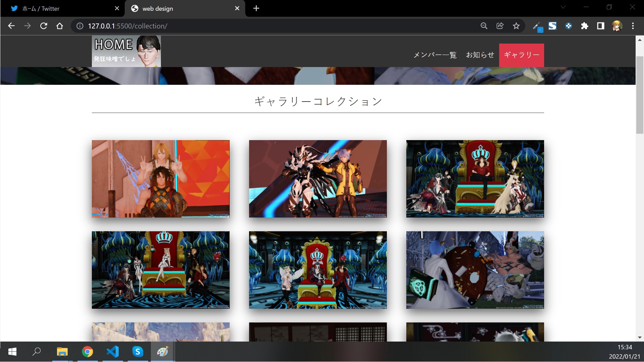Select the ギャラリー nav item
The width and height of the screenshot is (644, 362).
tap(522, 55)
